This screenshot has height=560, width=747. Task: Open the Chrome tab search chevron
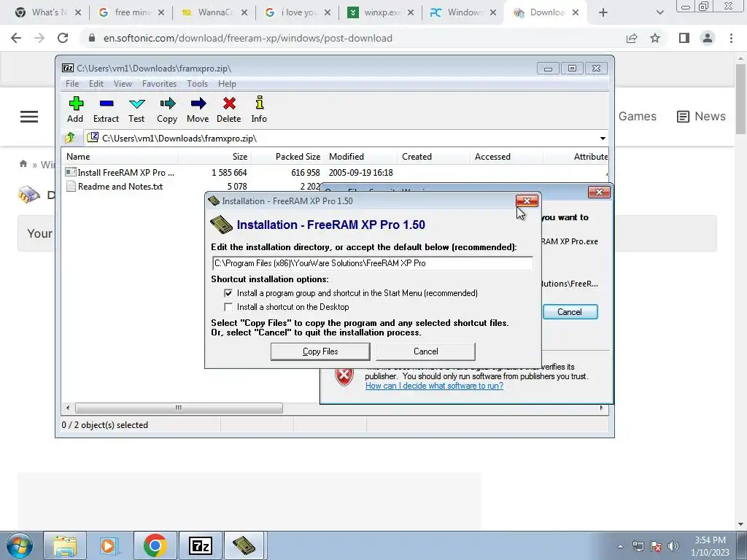[x=659, y=12]
